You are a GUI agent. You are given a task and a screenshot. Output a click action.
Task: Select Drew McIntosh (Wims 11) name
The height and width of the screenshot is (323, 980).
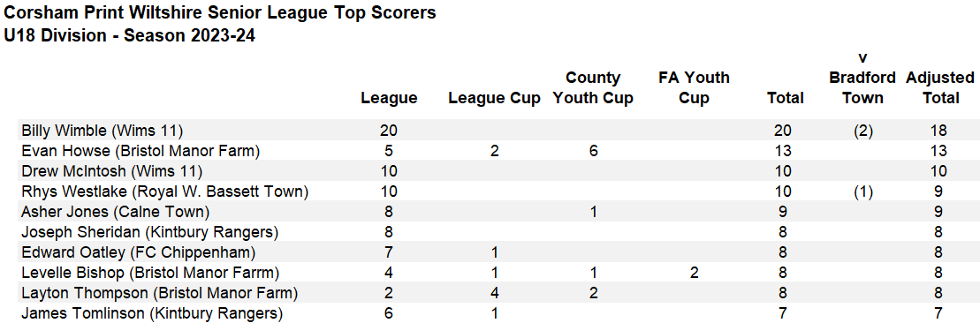112,171
